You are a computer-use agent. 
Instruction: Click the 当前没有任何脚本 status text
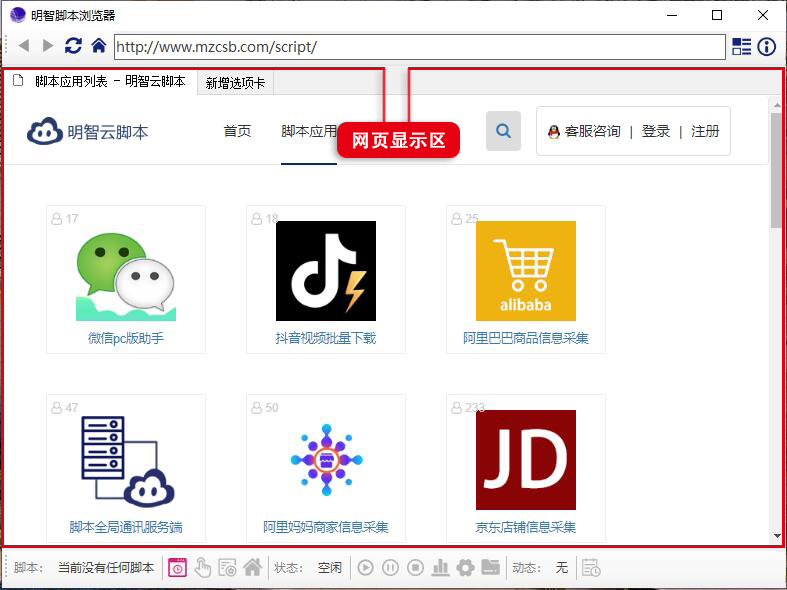[x=106, y=567]
